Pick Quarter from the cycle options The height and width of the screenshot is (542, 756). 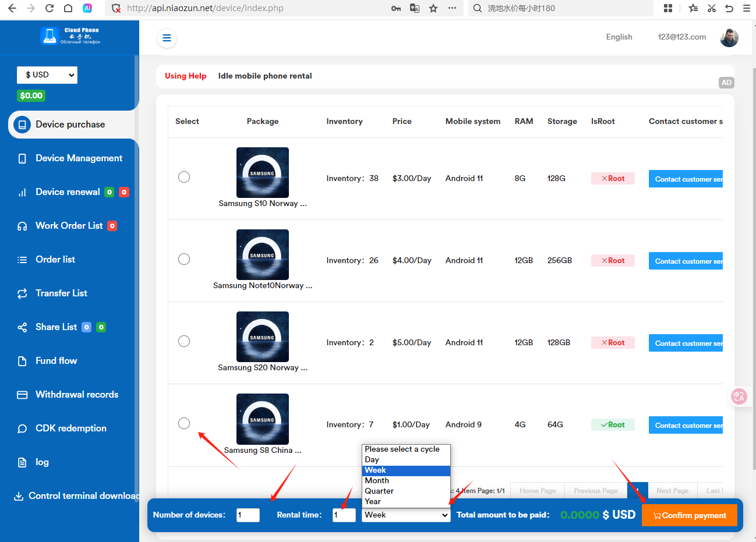[406, 491]
